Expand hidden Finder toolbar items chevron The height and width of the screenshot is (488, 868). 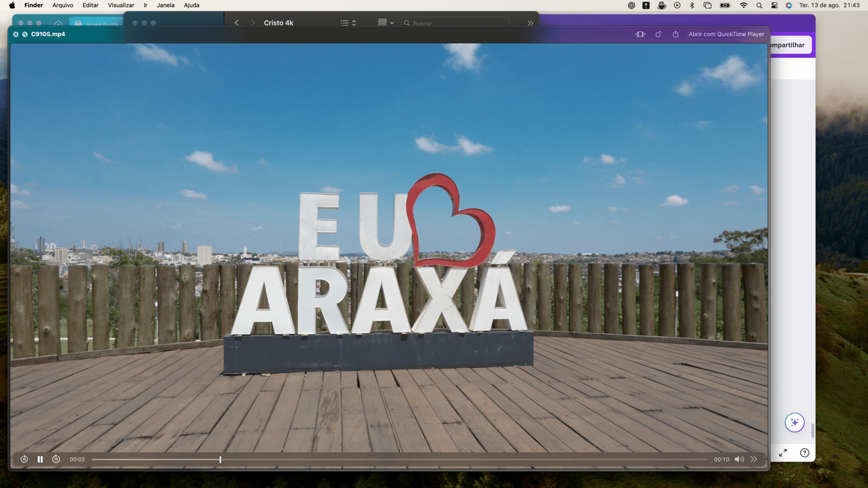click(x=530, y=23)
